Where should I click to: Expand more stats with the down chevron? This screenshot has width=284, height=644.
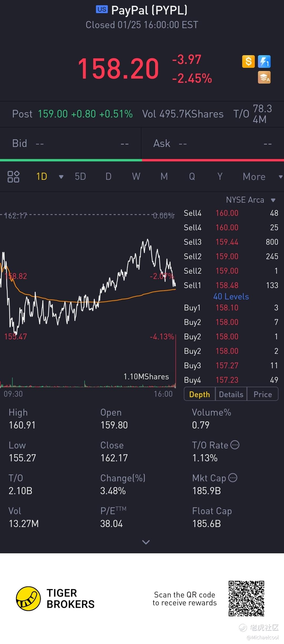coord(146,542)
